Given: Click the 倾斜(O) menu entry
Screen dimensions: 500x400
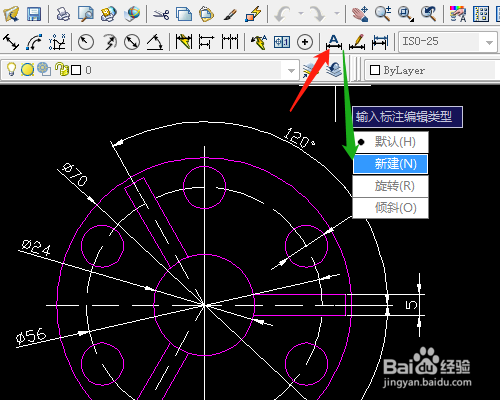Looking at the screenshot, I should [x=390, y=208].
